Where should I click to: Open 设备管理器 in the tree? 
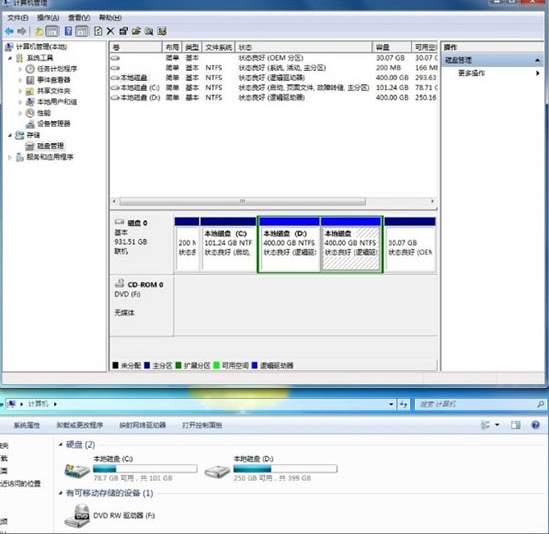(x=54, y=124)
